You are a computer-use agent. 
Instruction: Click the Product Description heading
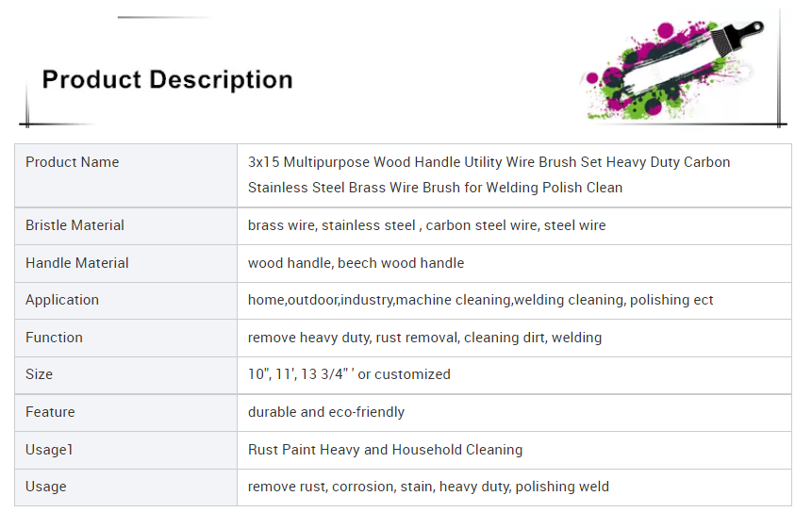coord(167,80)
